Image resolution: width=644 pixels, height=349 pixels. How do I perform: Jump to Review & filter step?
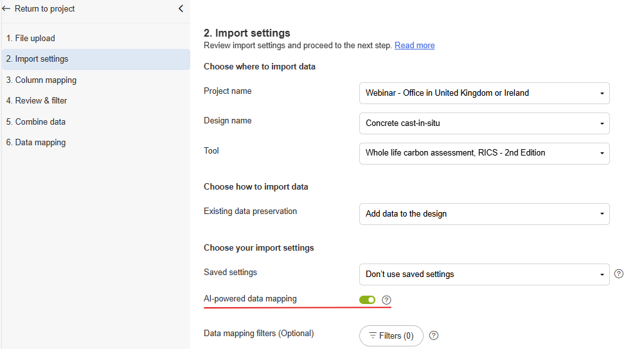pos(37,101)
